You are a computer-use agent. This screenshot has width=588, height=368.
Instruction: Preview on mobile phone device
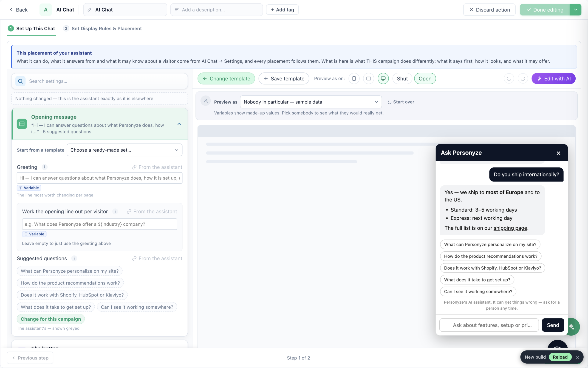[x=354, y=79]
